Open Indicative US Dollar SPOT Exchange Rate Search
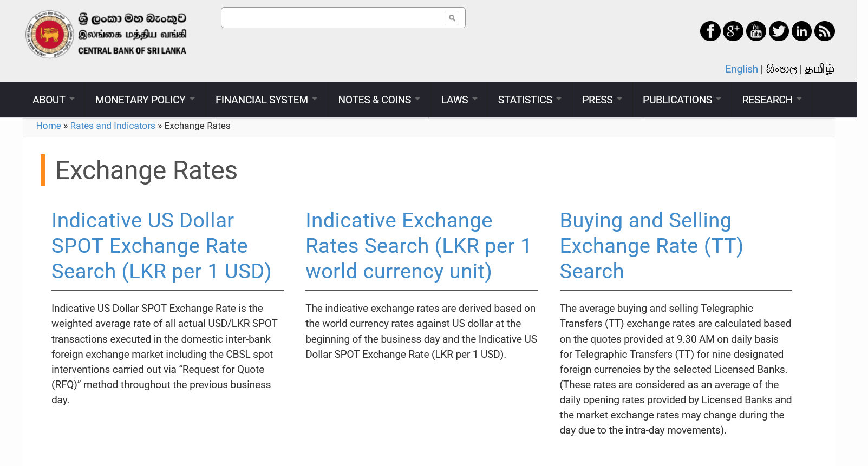 (161, 246)
